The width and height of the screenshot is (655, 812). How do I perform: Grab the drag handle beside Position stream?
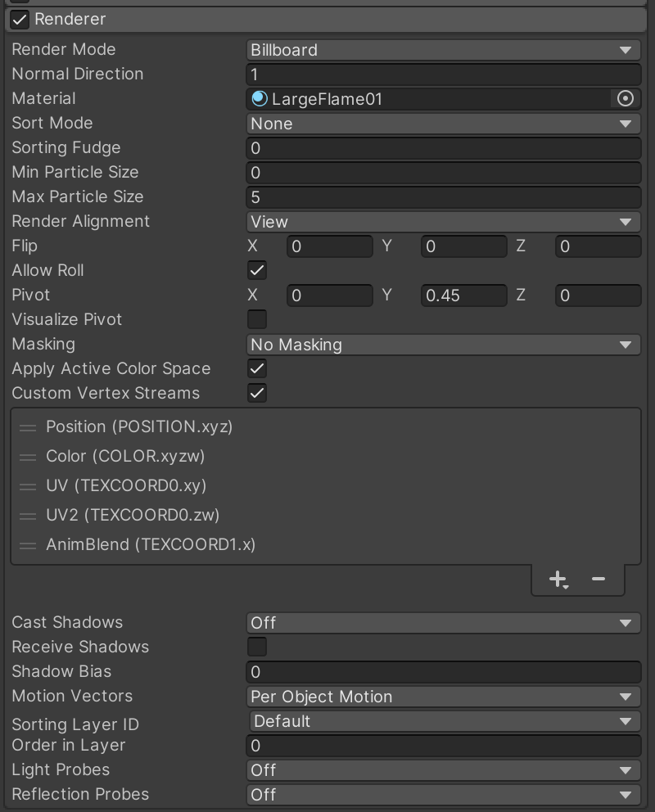[x=28, y=427]
